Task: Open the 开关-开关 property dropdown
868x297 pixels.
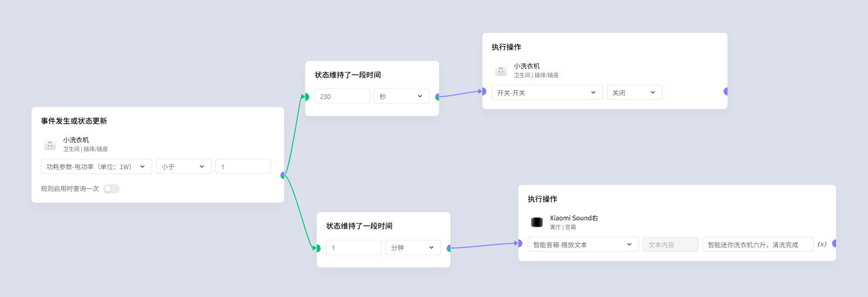Action: point(547,92)
